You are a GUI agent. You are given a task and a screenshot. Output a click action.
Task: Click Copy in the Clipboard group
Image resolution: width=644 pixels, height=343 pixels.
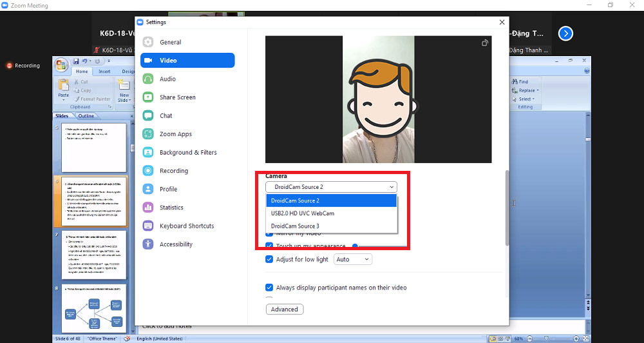pos(82,90)
